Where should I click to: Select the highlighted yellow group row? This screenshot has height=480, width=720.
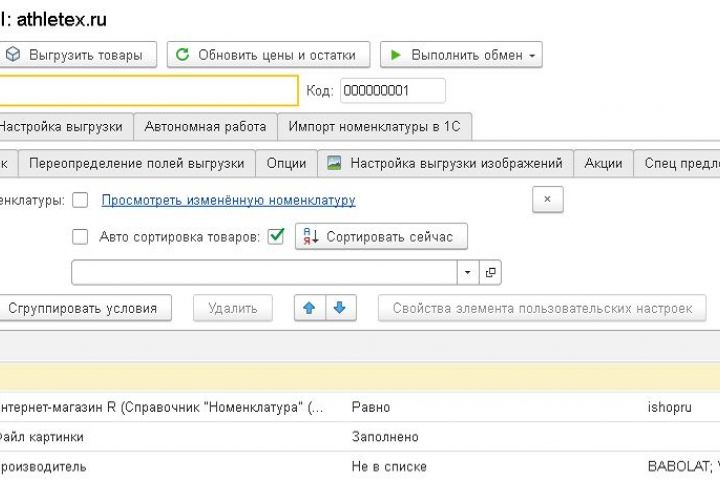click(x=360, y=377)
